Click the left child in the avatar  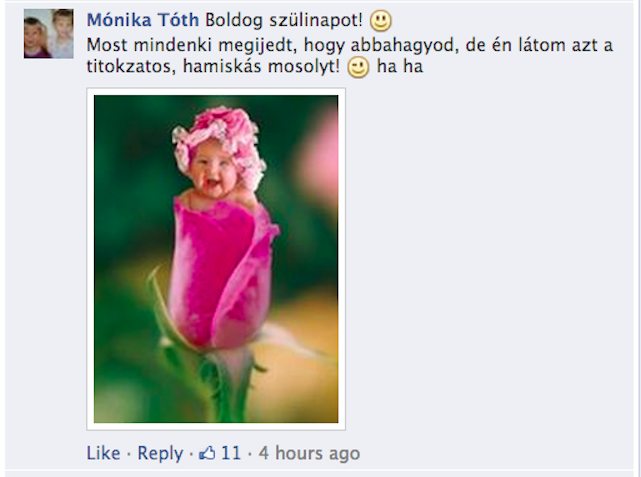tap(36, 38)
